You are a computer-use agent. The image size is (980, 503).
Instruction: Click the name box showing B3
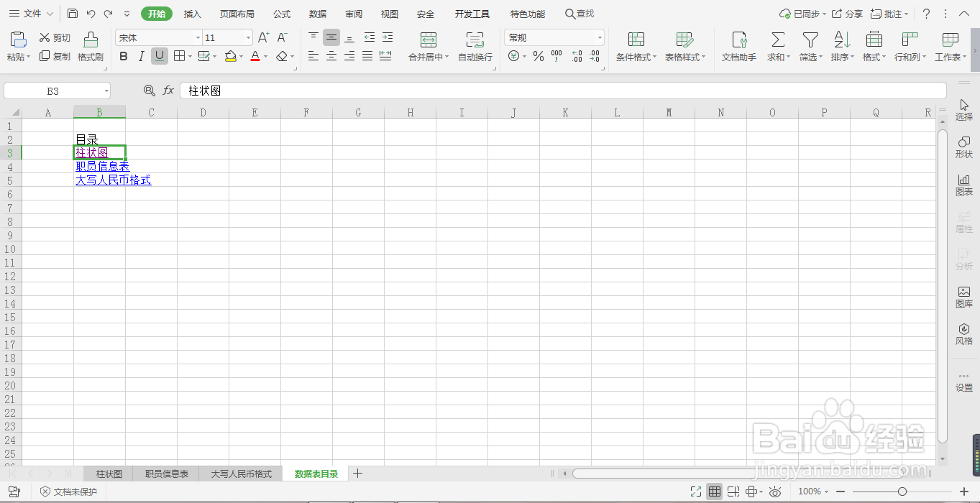57,91
